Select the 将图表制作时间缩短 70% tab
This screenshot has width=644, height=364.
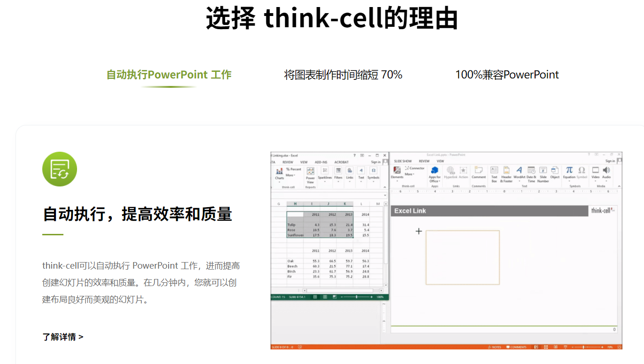[343, 75]
